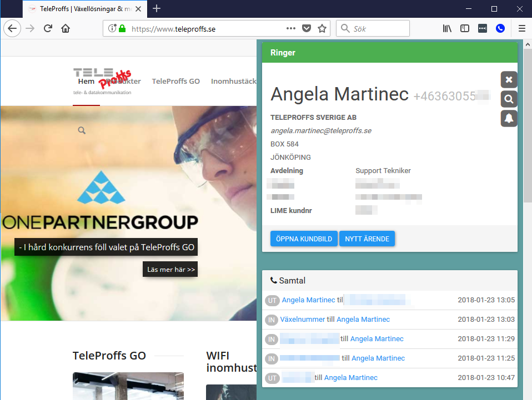Click the IN badge of 13:03 call
Screen dimensions: 532x400
pyautogui.click(x=272, y=320)
